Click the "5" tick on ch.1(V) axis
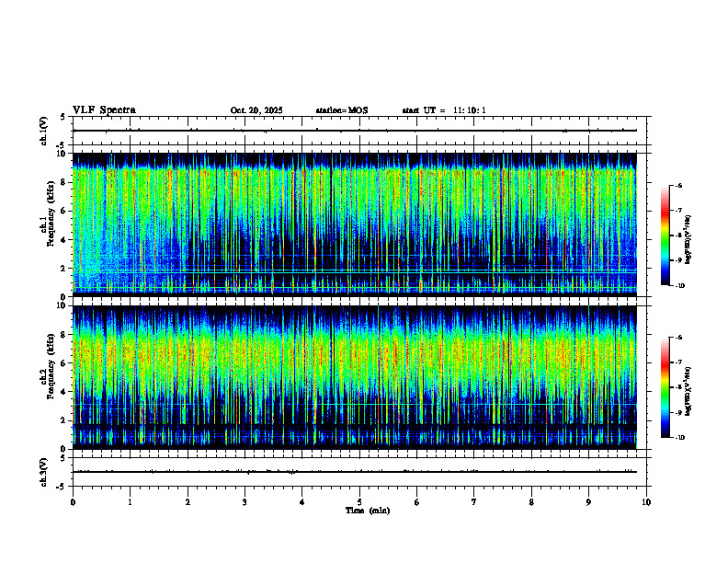The height and width of the screenshot is (563, 728). tap(63, 117)
